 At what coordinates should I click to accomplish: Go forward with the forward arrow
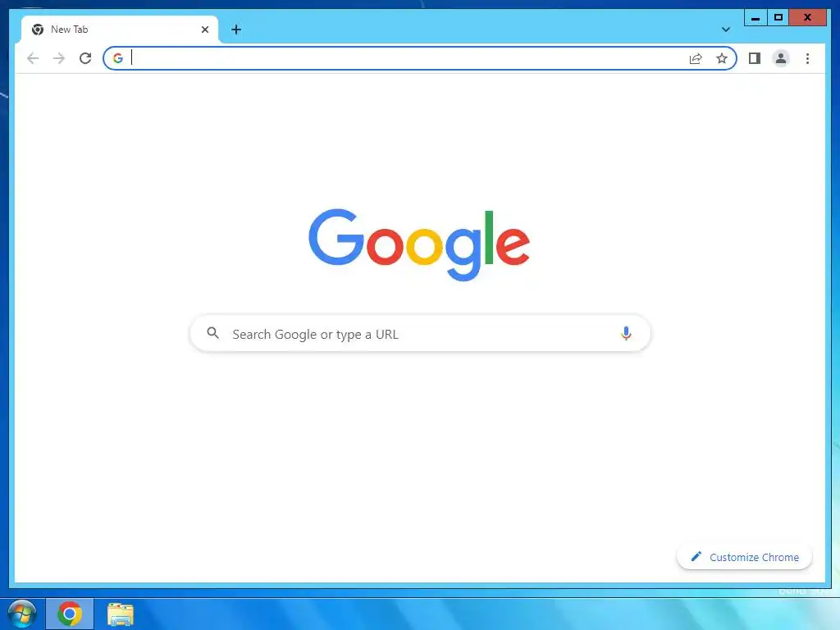tap(59, 58)
